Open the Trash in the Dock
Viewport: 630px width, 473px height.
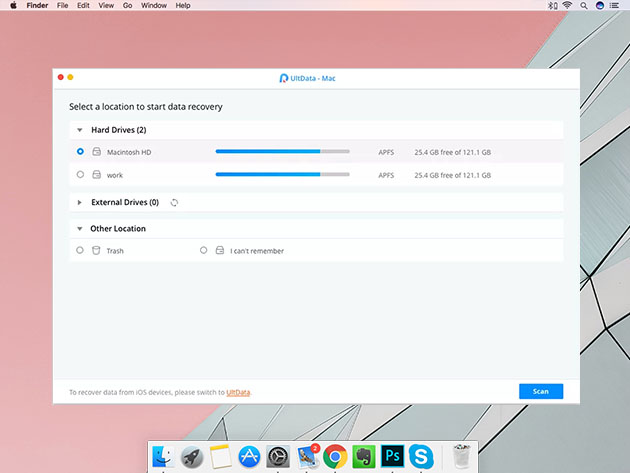pos(461,457)
